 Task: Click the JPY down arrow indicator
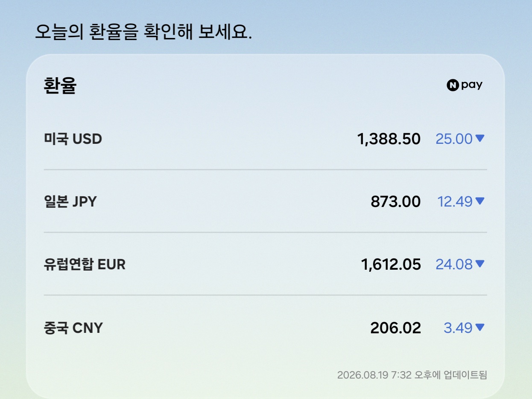click(480, 201)
